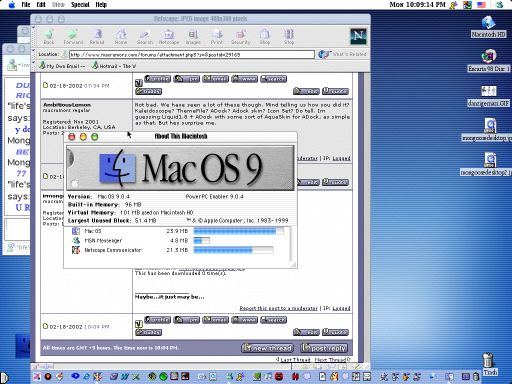Go back with Netscape's Back button
512x384 pixels.
[x=49, y=36]
